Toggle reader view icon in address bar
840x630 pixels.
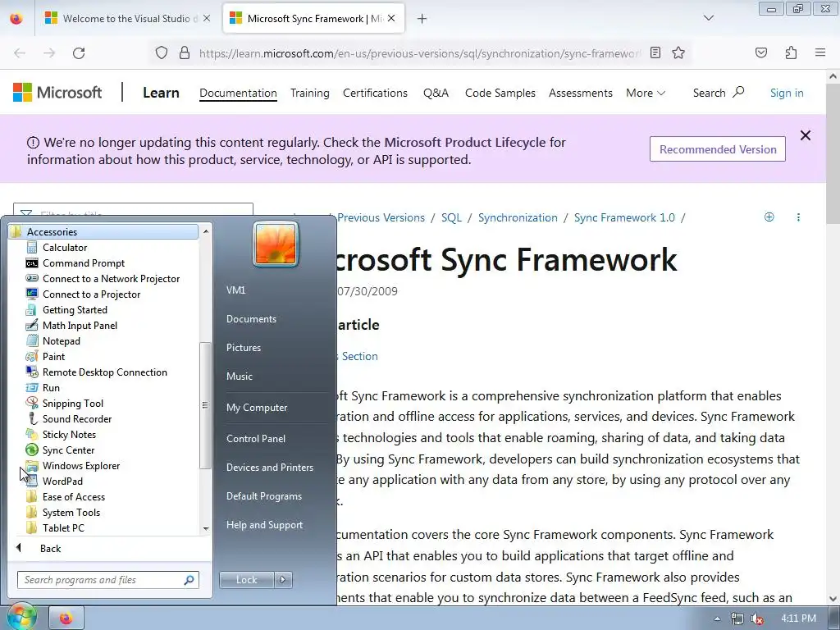[655, 52]
